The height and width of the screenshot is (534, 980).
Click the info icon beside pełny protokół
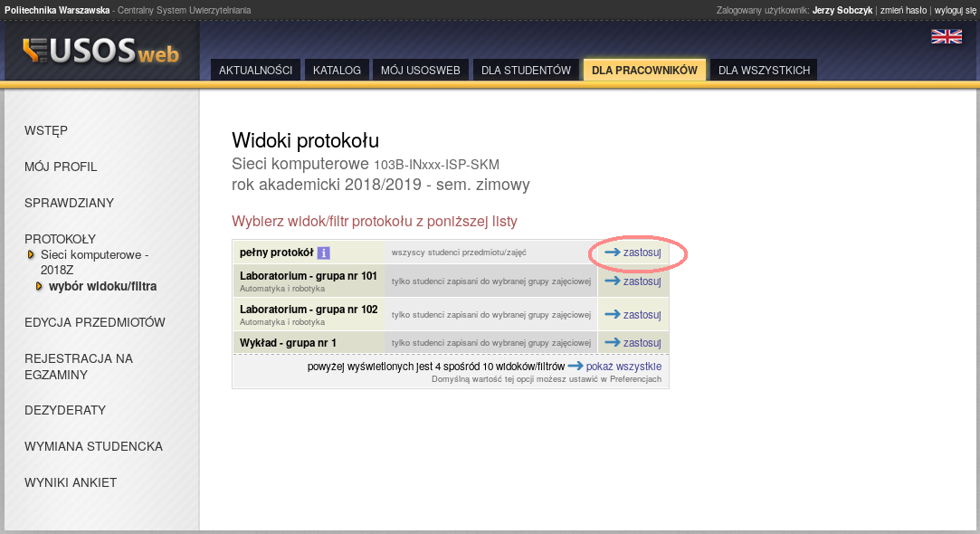tap(323, 253)
